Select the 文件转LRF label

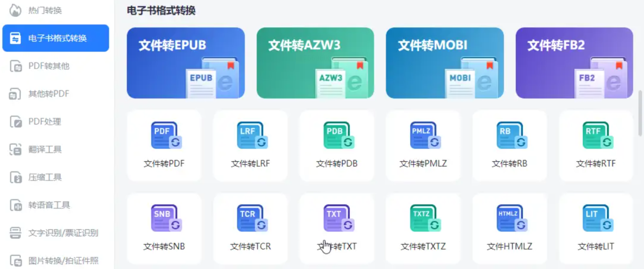tap(250, 163)
